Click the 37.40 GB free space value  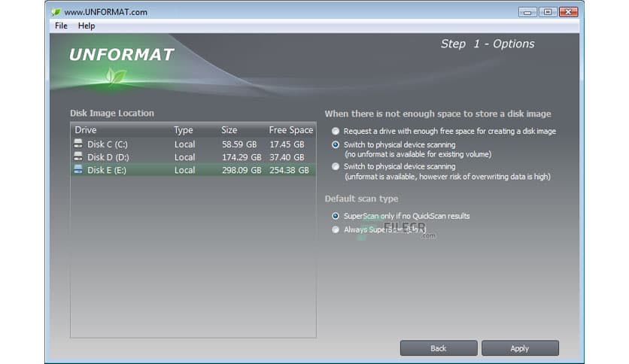(287, 157)
